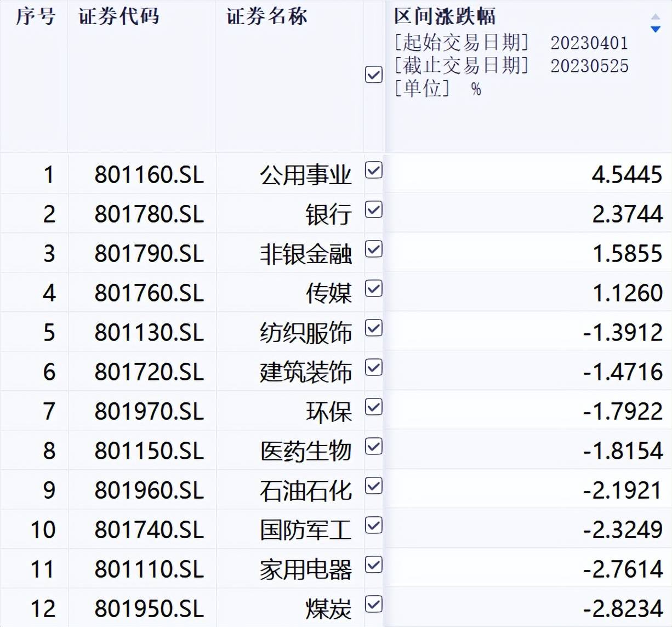
Task: Select the unit value % in header
Action: [x=476, y=89]
